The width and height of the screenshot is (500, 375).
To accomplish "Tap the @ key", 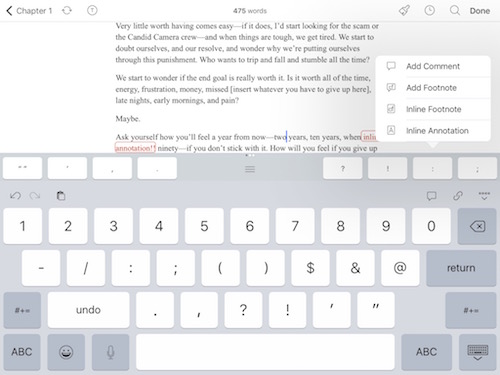I will 400,268.
